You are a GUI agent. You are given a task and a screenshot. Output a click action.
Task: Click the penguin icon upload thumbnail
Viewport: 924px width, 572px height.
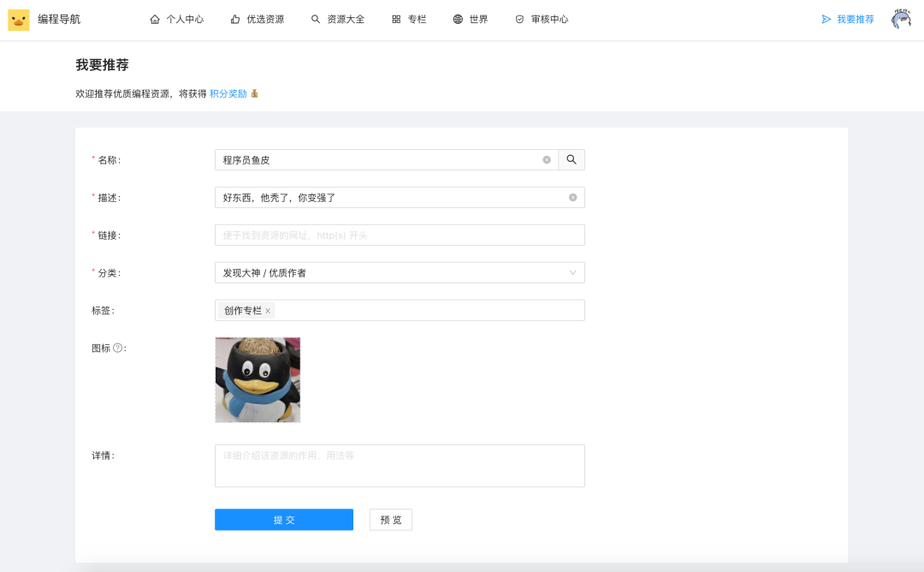click(x=258, y=379)
